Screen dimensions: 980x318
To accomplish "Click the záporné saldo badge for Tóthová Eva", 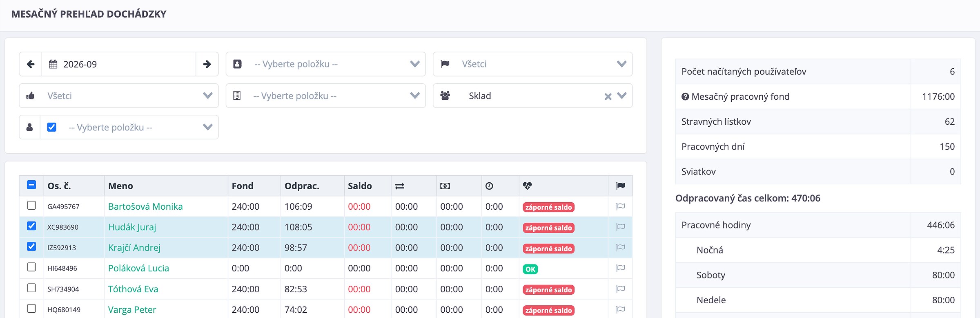I will point(548,290).
